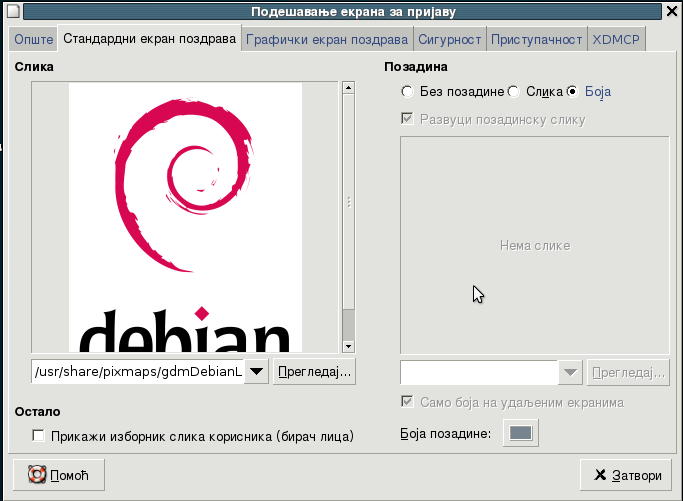
Task: Click the Debian logo preview image
Action: [x=185, y=217]
